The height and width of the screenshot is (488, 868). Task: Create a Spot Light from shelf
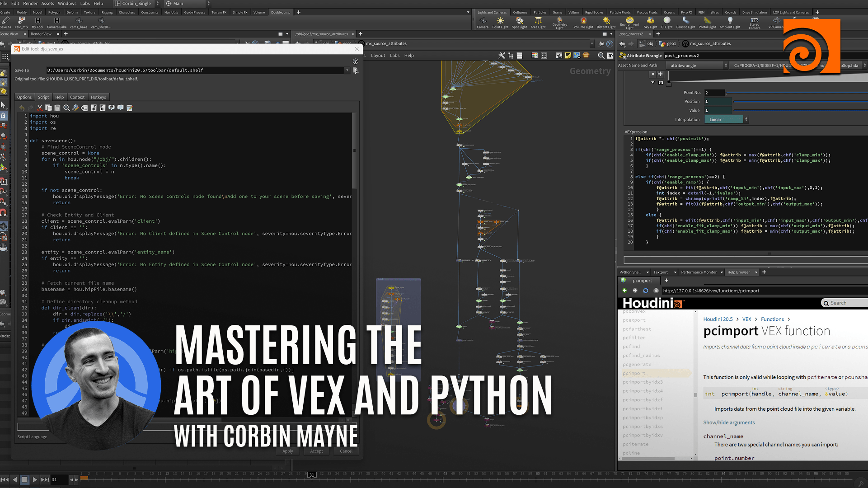click(x=520, y=23)
